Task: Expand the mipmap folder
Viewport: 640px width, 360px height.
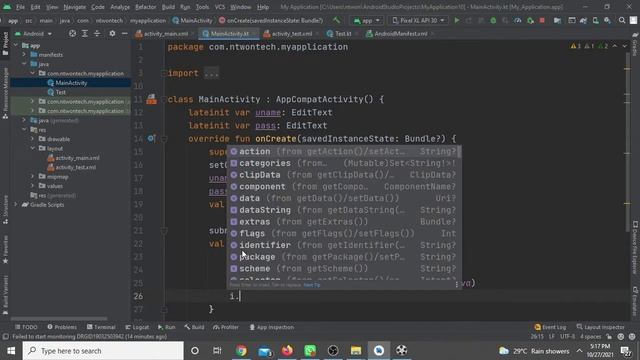Action: [x=33, y=177]
